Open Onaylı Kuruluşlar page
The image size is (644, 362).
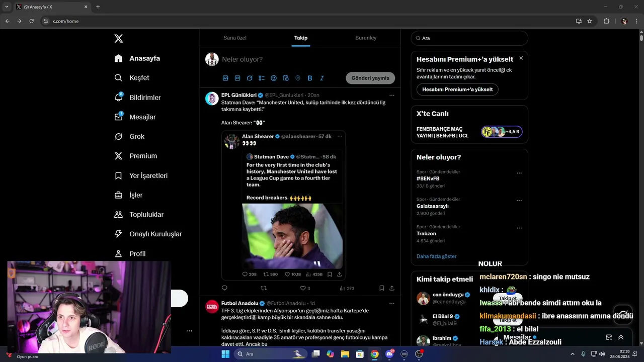pyautogui.click(x=148, y=234)
